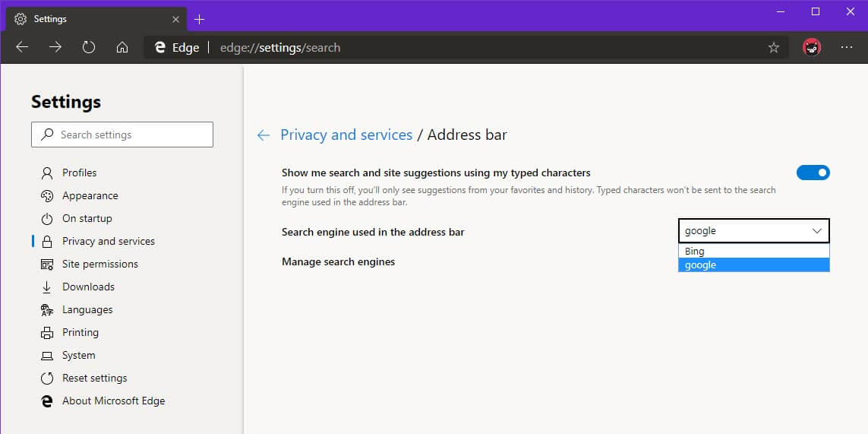Open the profile avatar icon
This screenshot has width=868, height=434.
point(812,48)
